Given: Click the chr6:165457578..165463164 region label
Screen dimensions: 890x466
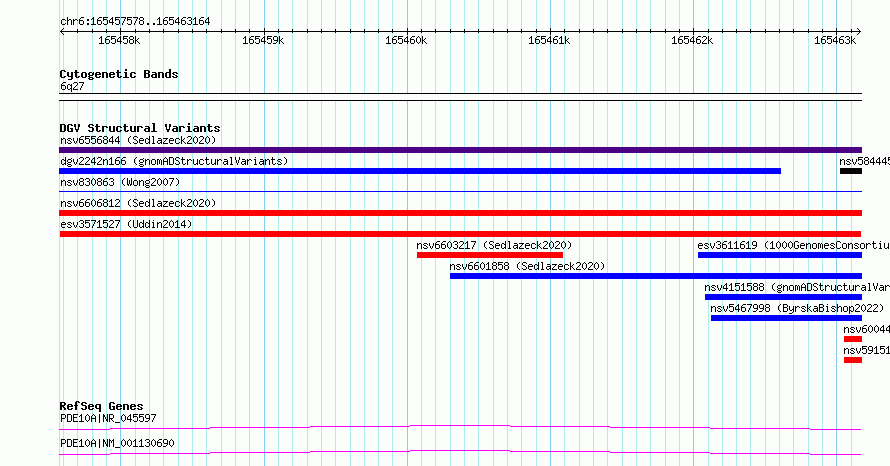Looking at the screenshot, I should (135, 21).
